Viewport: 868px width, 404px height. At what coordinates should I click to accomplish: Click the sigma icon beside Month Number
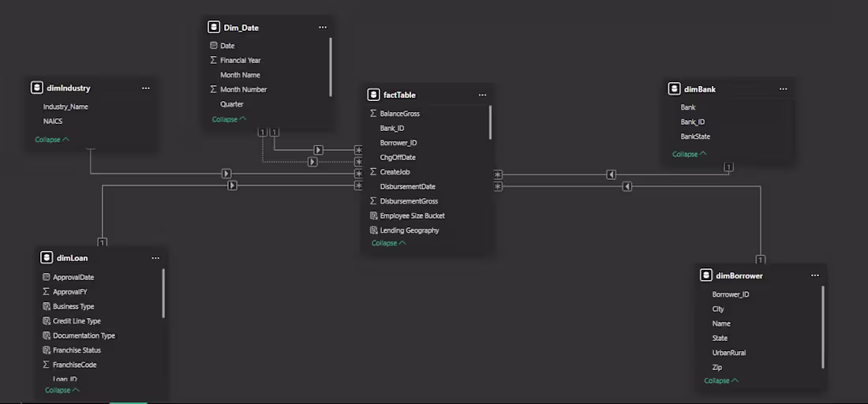pos(214,89)
